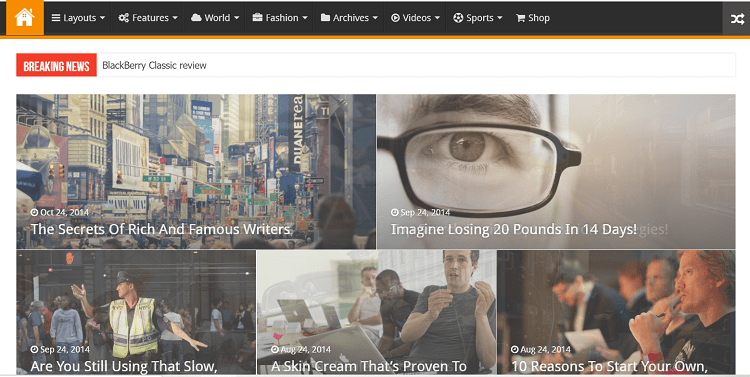The width and height of the screenshot is (750, 377).
Task: Expand the Videos dropdown arrow
Action: click(x=437, y=18)
